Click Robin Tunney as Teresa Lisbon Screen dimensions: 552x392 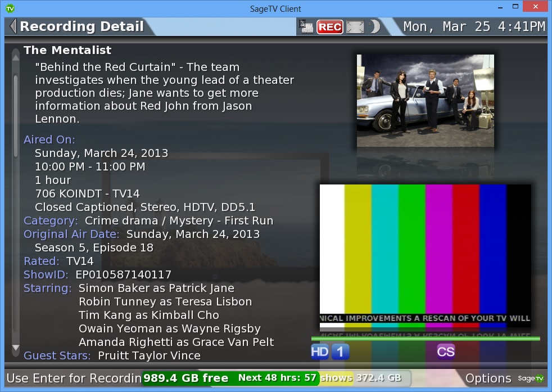165,301
